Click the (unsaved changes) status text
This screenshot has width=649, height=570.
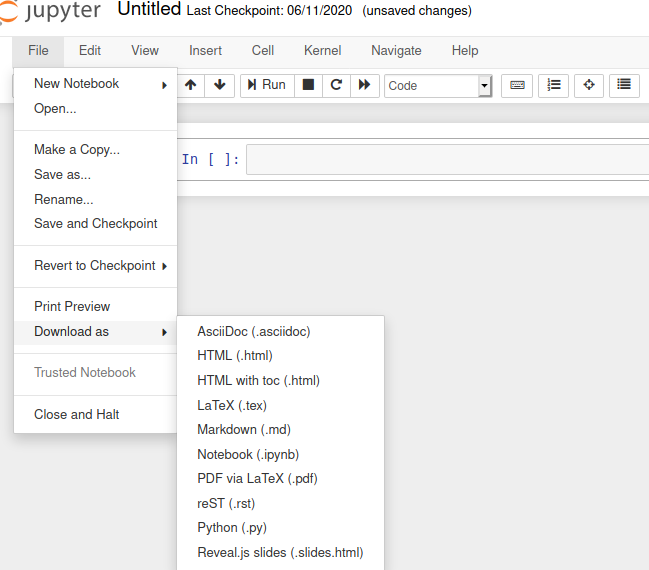pyautogui.click(x=417, y=10)
